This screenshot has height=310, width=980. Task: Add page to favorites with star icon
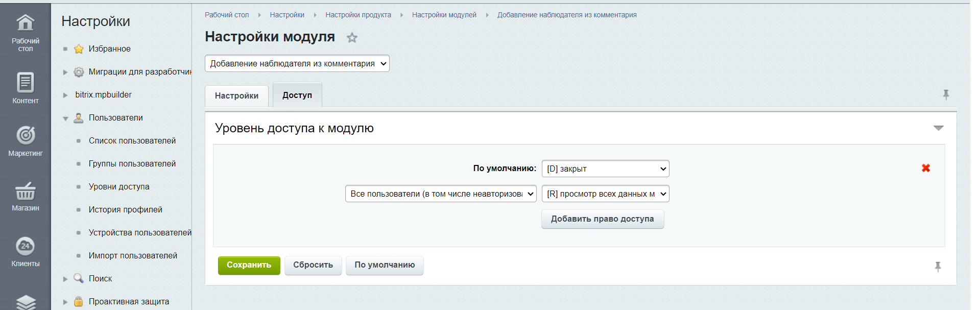coord(352,38)
